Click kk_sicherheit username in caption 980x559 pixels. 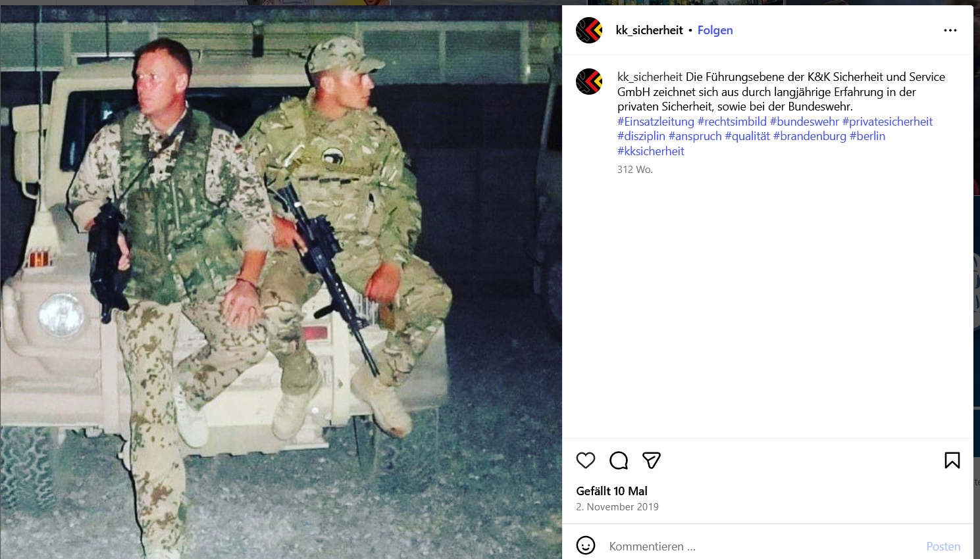[650, 77]
